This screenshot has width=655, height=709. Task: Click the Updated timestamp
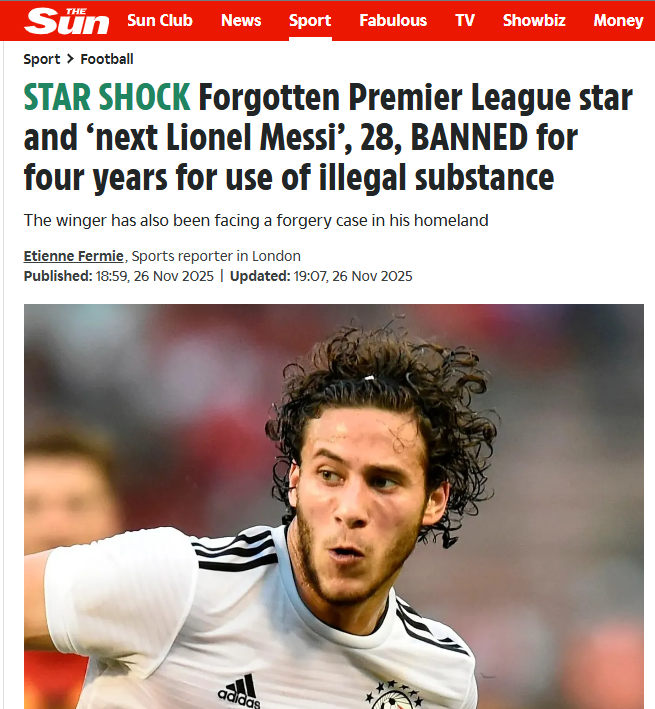(321, 276)
